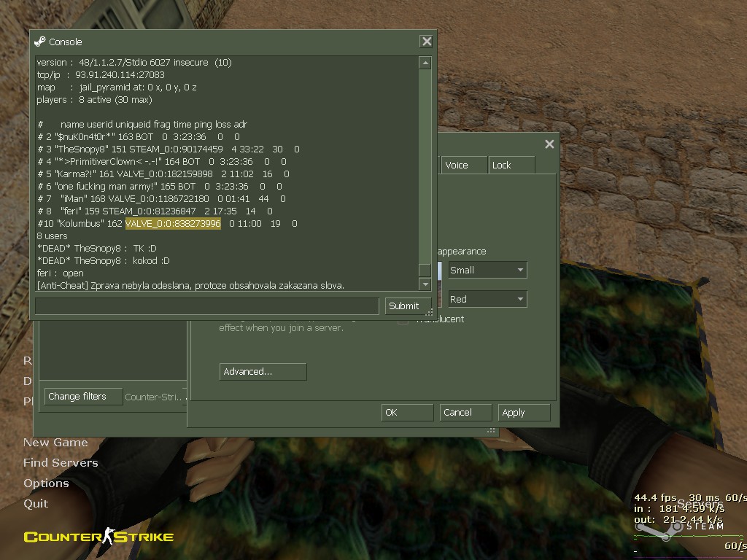
Task: Open New Game from main menu
Action: [55, 443]
